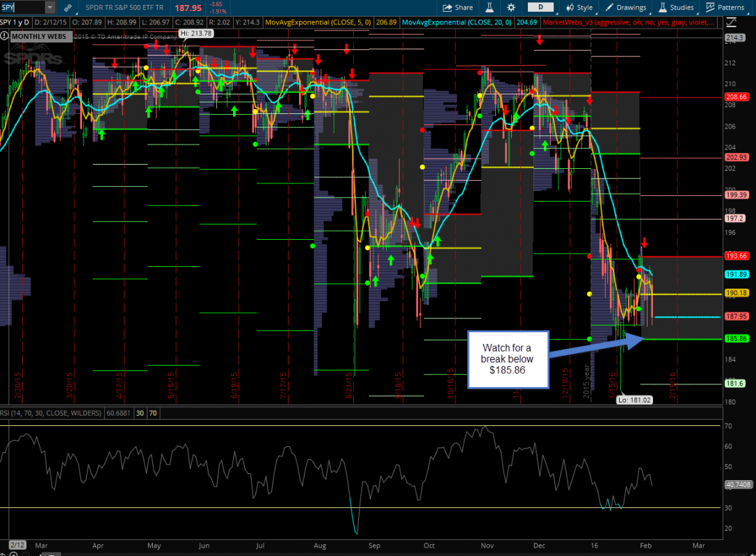The width and height of the screenshot is (756, 556).
Task: Open the Style candlestick menu
Action: (579, 8)
